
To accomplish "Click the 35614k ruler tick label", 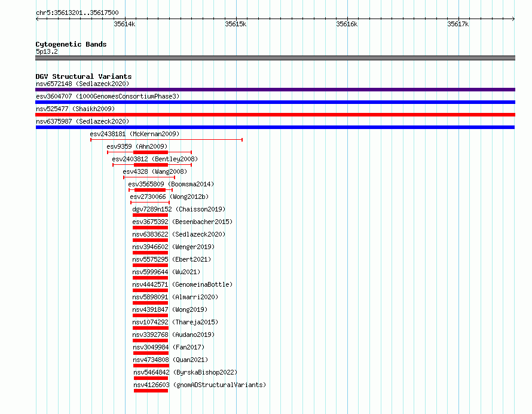I will [124, 24].
